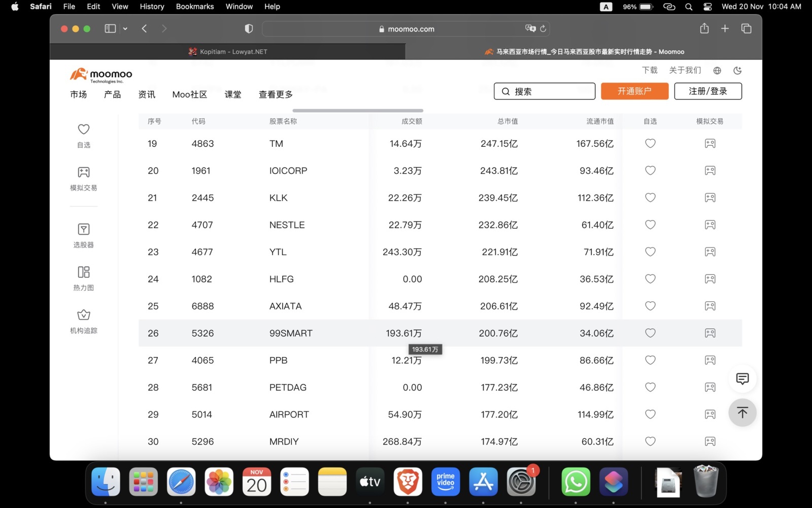Open the 市场 nav menu
The height and width of the screenshot is (508, 812).
point(79,94)
